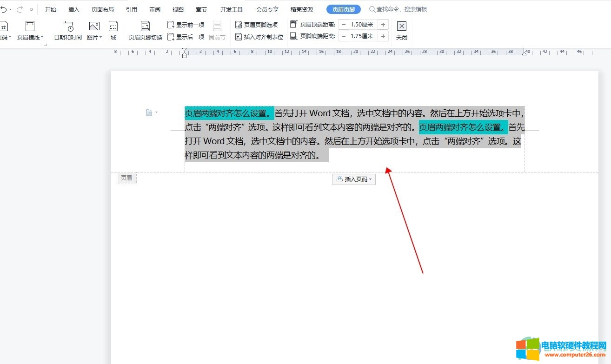611x364 pixels.
Task: Insert 日期和时间 date and time
Action: [x=68, y=31]
